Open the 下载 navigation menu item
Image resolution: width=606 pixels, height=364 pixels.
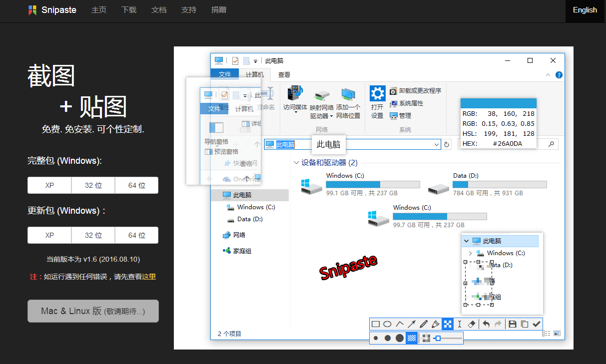(129, 9)
